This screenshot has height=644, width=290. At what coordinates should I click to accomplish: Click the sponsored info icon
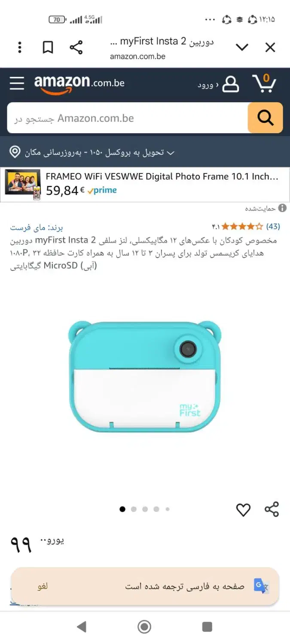pos(282,208)
